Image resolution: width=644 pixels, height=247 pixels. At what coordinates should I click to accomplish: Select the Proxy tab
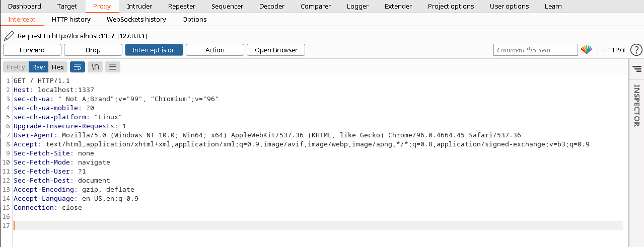pos(102,6)
